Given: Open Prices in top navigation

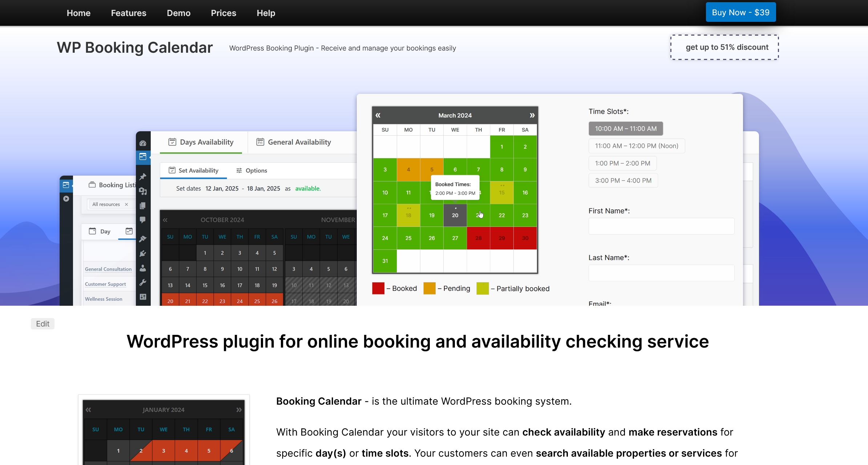Looking at the screenshot, I should [x=223, y=13].
